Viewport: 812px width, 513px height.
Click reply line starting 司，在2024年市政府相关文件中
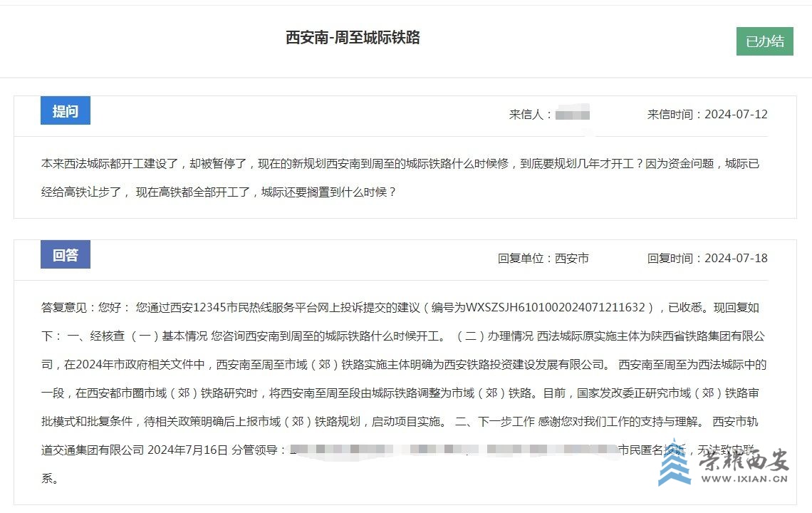[x=404, y=365]
